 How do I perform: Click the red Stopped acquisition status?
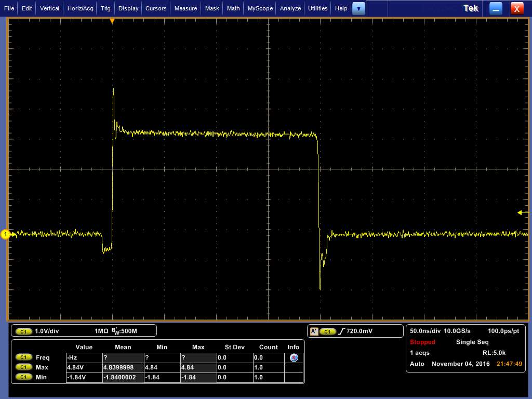[x=422, y=342]
